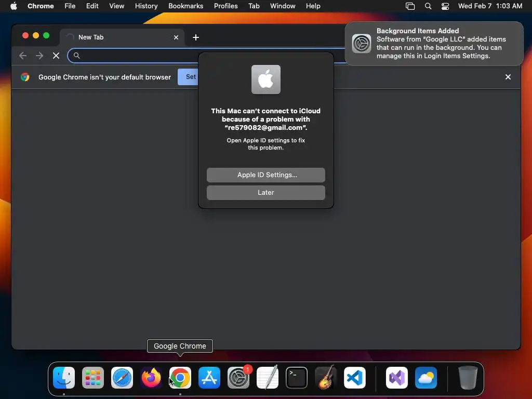
Task: Click the System Settings icon in the notification
Action: pos(362,44)
